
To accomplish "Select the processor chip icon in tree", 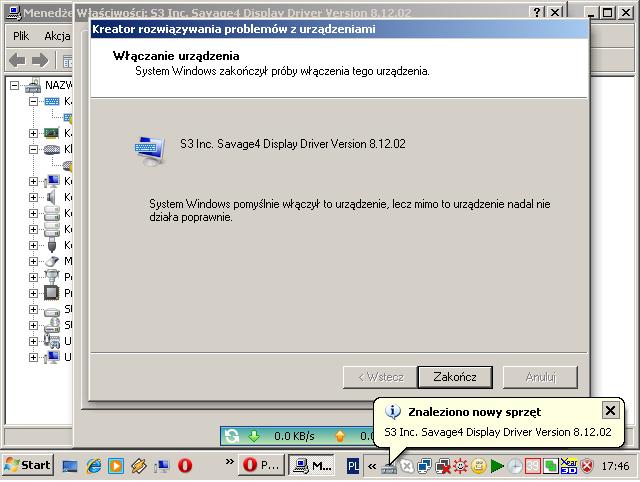I will (x=52, y=293).
